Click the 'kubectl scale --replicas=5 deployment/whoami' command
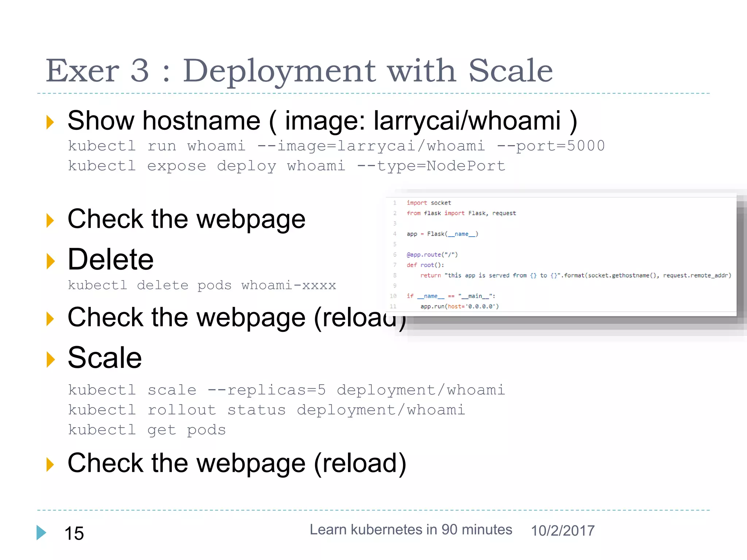Image resolution: width=747 pixels, height=560 pixels. (287, 390)
